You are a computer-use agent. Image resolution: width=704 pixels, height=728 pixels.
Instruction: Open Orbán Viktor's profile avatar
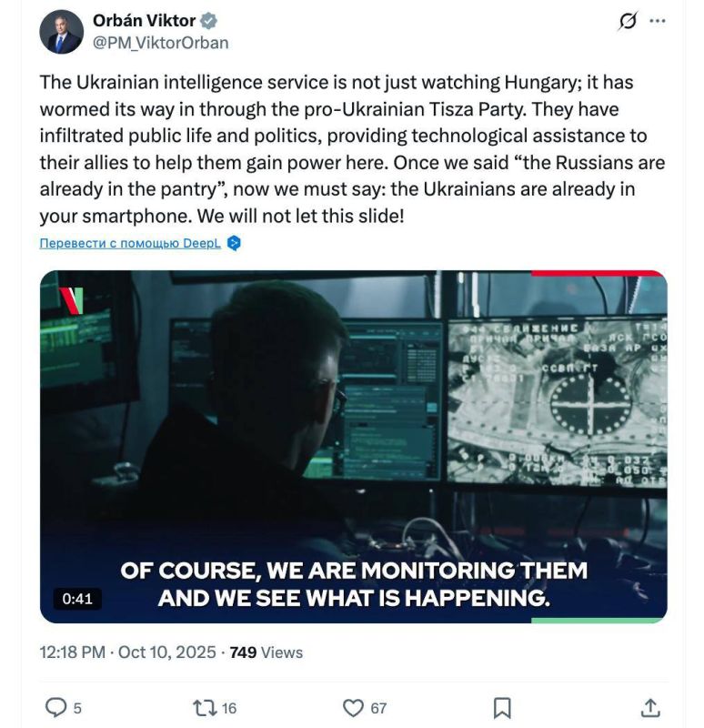62,32
